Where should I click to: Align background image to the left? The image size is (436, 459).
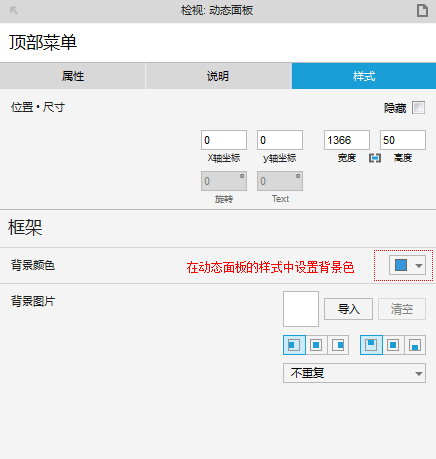pos(294,345)
